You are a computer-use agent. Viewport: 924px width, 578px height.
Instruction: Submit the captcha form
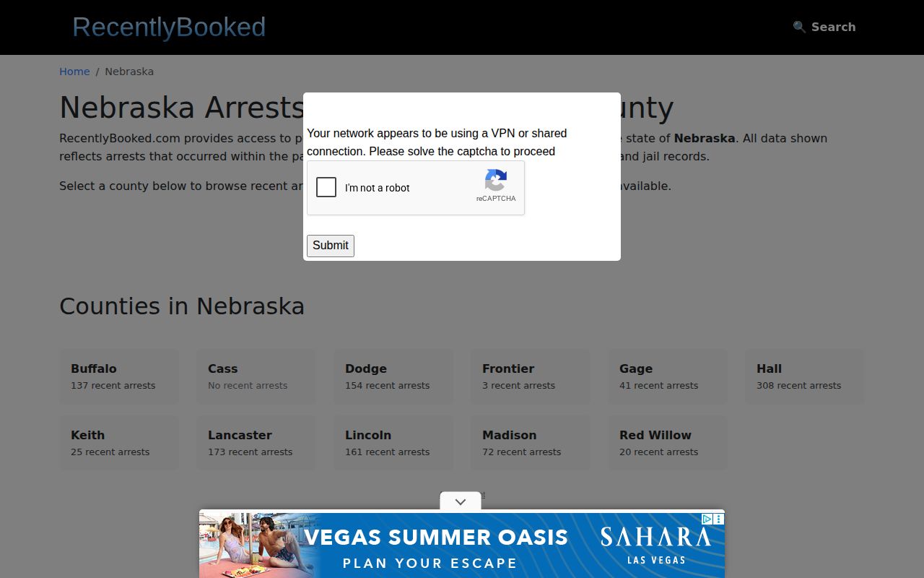click(331, 246)
